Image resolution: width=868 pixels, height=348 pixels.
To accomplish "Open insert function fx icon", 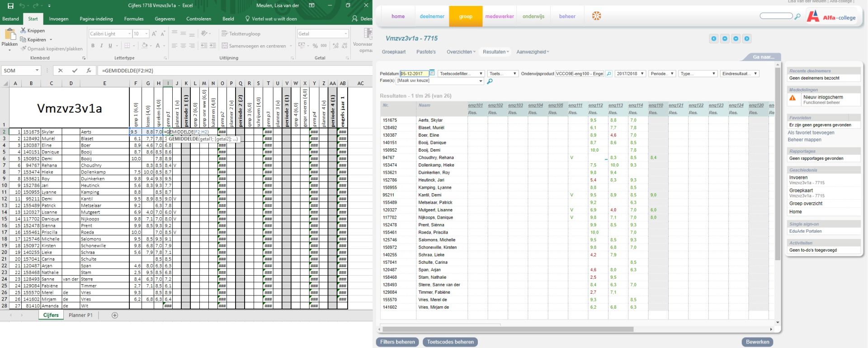I will pos(89,71).
